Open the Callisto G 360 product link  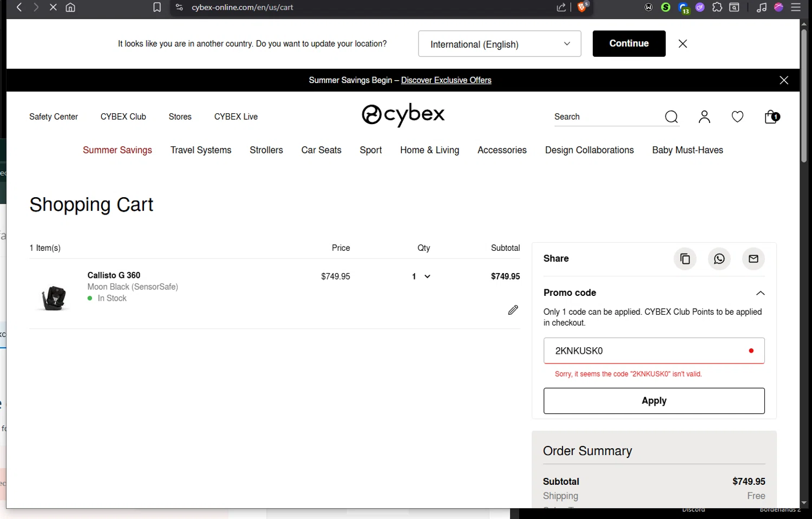(x=114, y=275)
